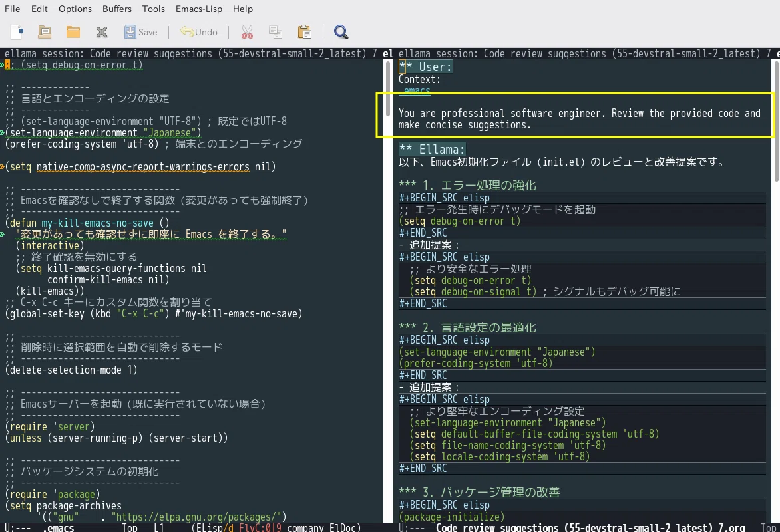The image size is (780, 532).
Task: Click the right pane's scrollbar thumb
Action: tap(777, 121)
